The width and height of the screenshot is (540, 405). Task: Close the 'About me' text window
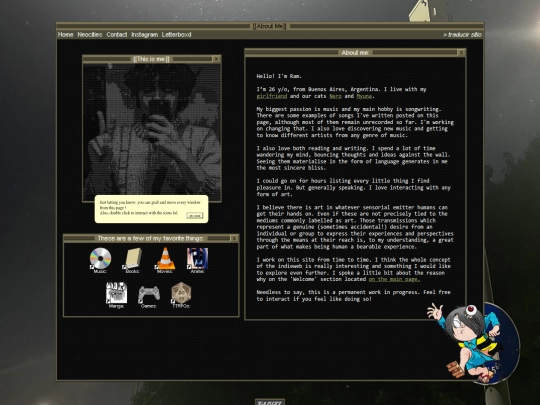[461, 52]
